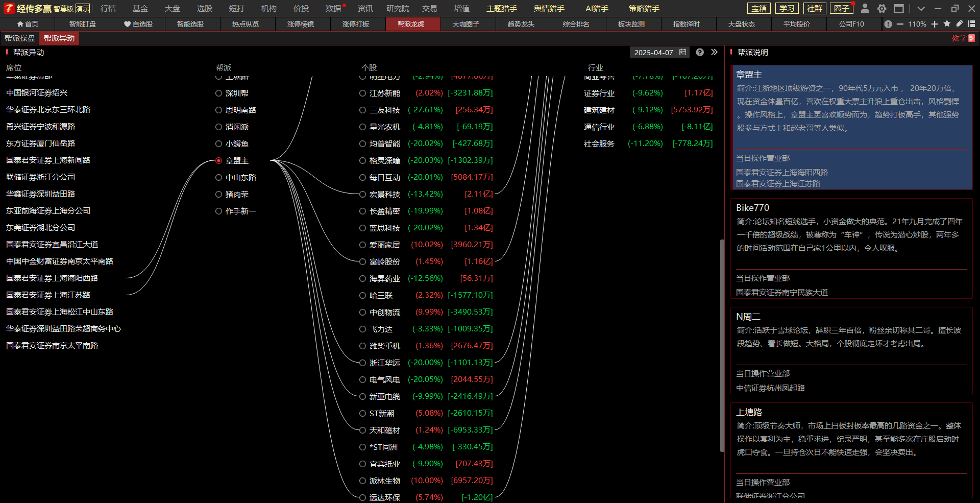
Task: Click the question mark help icon
Action: tap(700, 52)
